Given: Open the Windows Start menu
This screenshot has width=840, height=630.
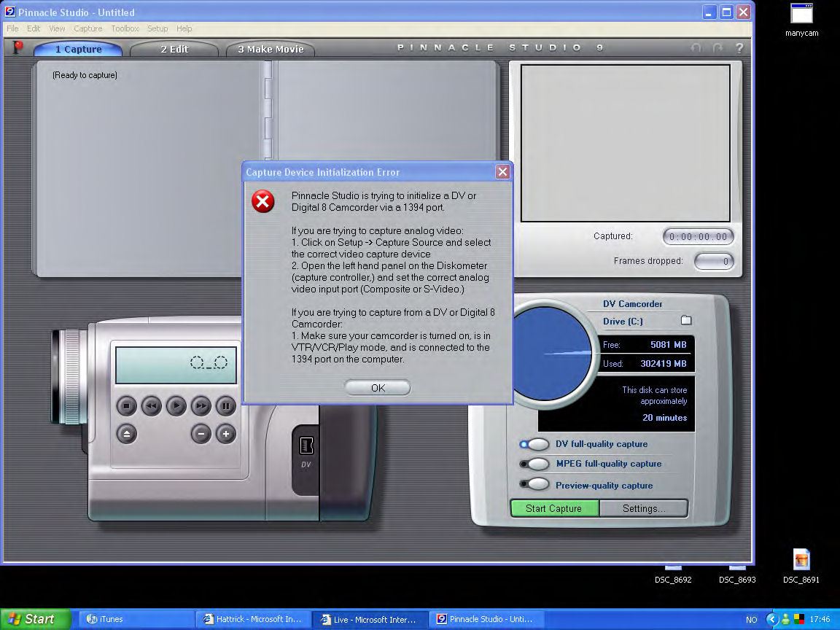Looking at the screenshot, I should 35,619.
